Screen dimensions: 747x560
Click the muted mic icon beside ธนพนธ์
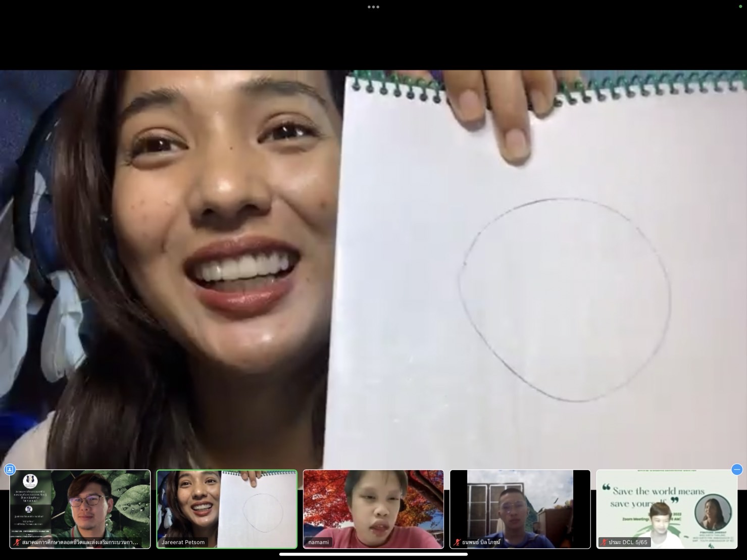(x=457, y=542)
